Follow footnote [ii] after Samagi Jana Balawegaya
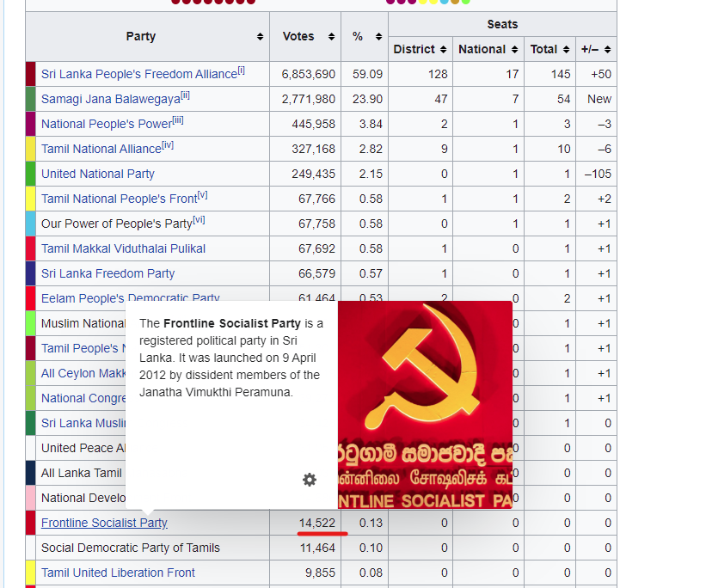This screenshot has width=706, height=588. (185, 95)
